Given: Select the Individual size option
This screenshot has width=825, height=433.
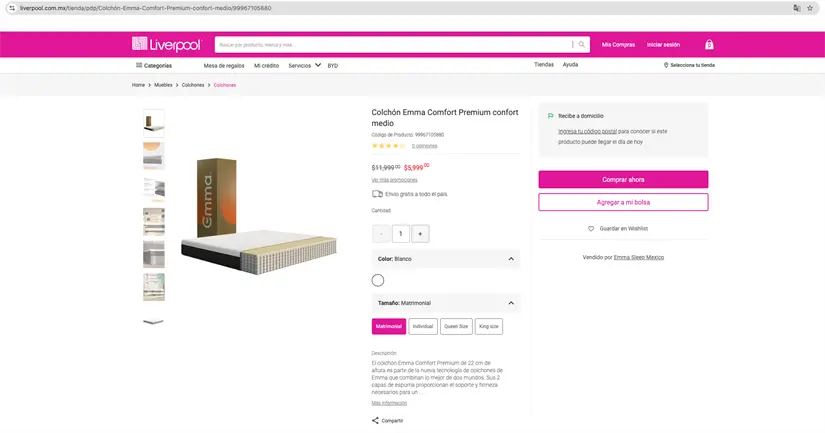Looking at the screenshot, I should click(423, 326).
